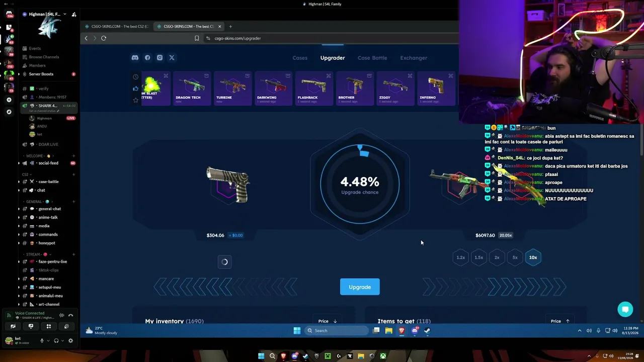Open Discord activities launcher

[49, 326]
